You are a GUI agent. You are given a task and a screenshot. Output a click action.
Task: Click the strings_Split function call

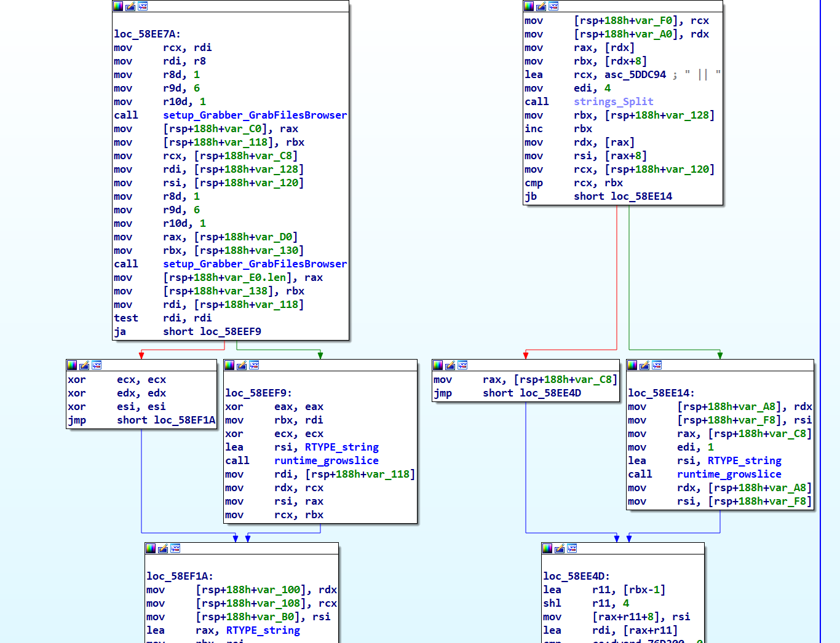tap(613, 102)
